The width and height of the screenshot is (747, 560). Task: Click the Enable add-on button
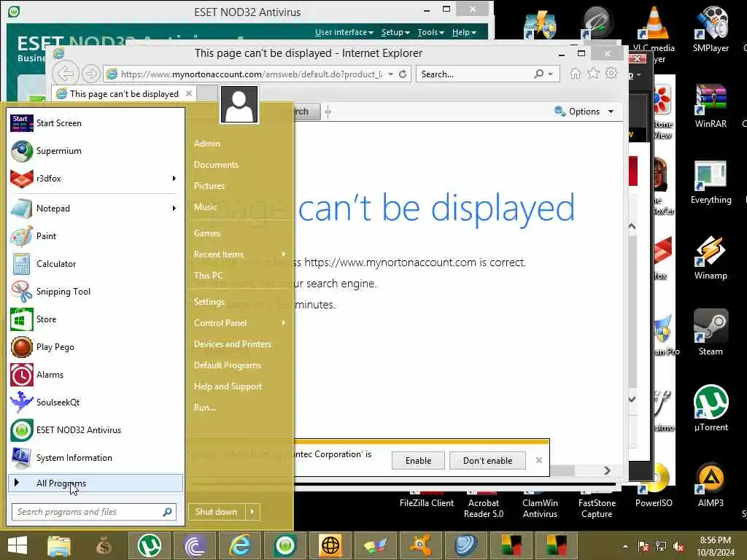tap(418, 461)
